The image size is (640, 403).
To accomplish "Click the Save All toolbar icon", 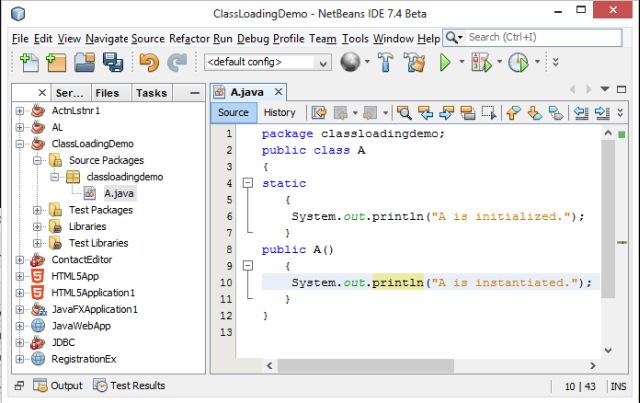I will [x=113, y=62].
